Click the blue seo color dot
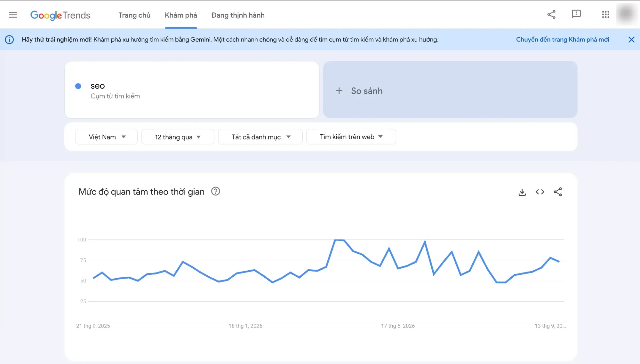The image size is (640, 364). [78, 86]
